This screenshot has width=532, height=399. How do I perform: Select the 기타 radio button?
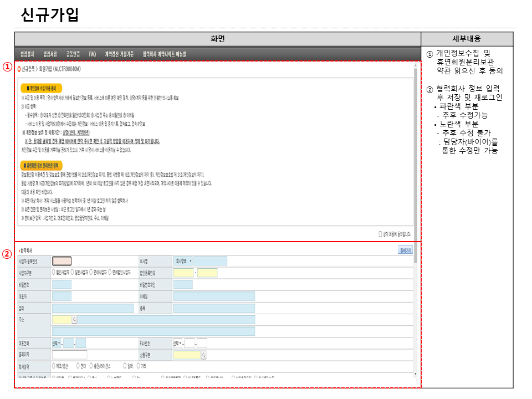138,366
